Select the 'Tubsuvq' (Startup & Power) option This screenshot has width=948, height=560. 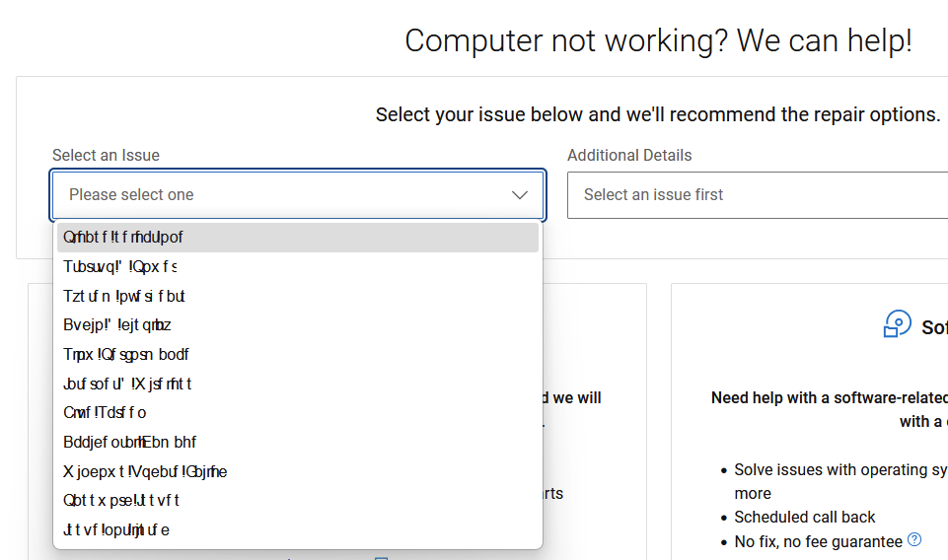(297, 267)
